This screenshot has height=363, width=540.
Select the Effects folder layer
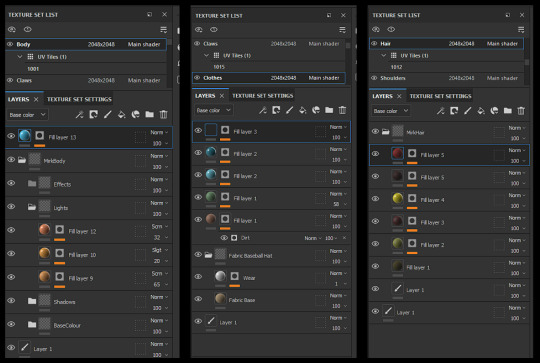(x=89, y=184)
